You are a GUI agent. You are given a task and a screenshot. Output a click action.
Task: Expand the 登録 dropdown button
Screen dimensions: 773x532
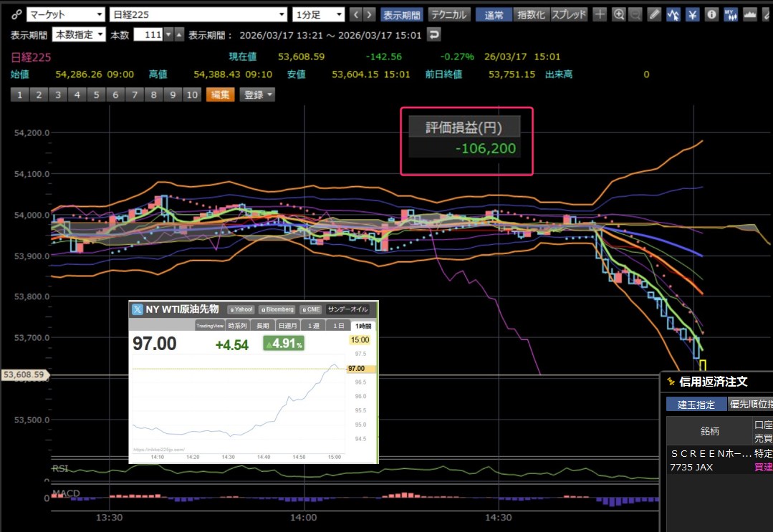(x=258, y=95)
